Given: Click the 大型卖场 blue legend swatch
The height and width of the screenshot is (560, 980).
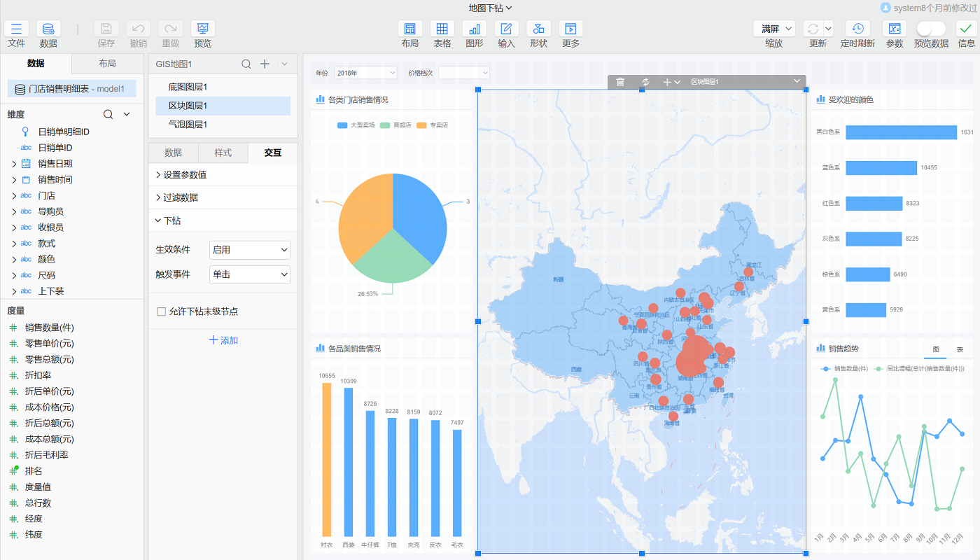Looking at the screenshot, I should click(342, 125).
